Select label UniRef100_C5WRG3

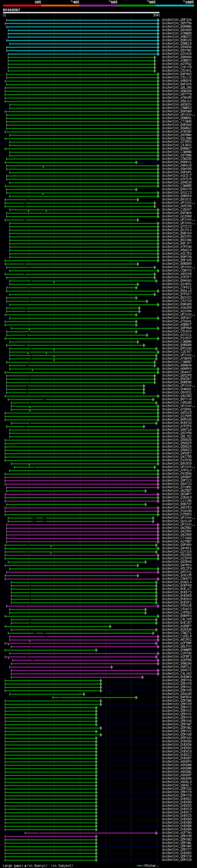(x=177, y=108)
